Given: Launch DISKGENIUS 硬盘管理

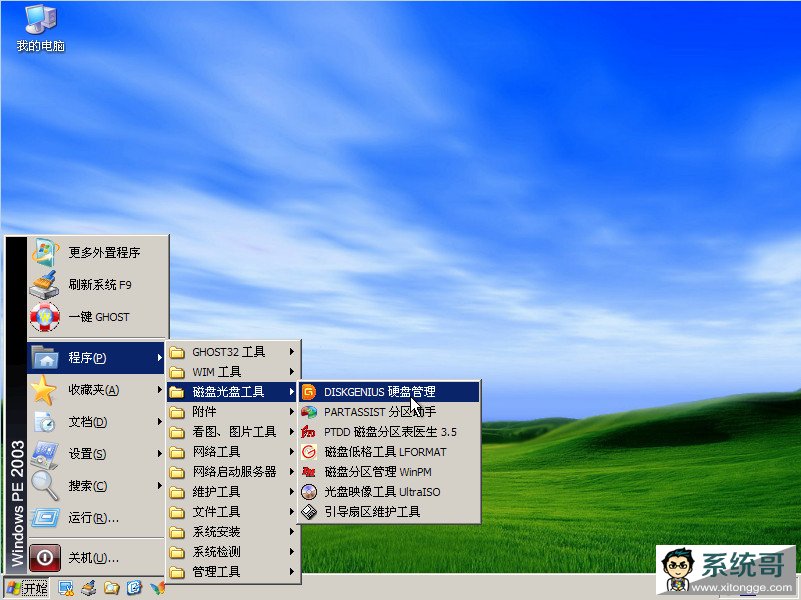Looking at the screenshot, I should click(389, 392).
